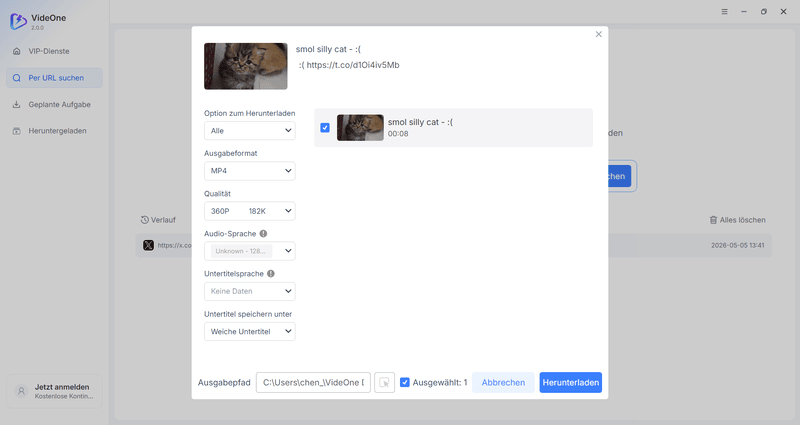
Task: Click the 00:08 duration text
Action: [398, 134]
